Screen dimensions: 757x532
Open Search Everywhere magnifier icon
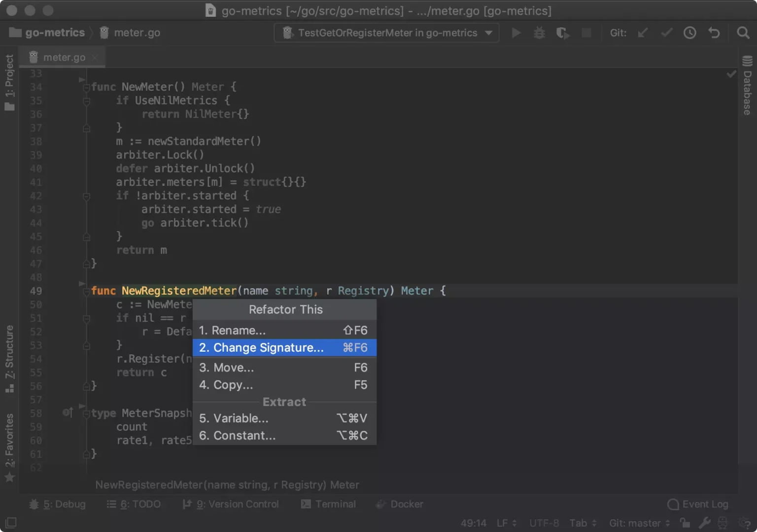tap(743, 33)
